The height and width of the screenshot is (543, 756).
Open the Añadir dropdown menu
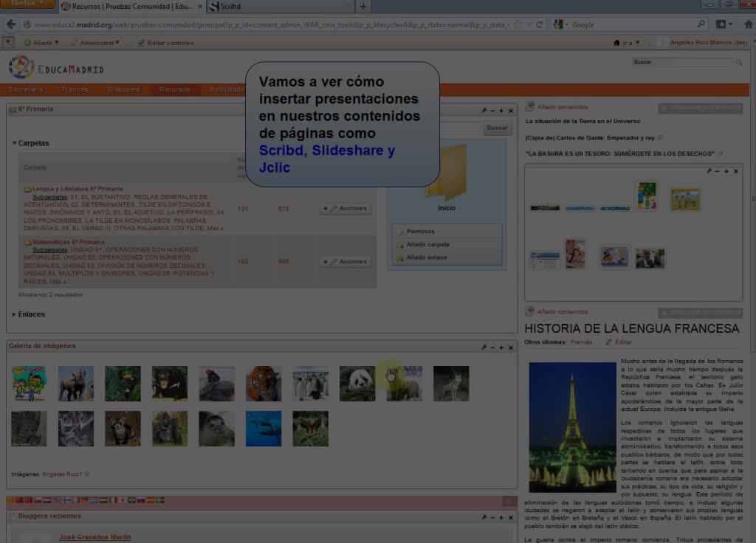point(42,43)
